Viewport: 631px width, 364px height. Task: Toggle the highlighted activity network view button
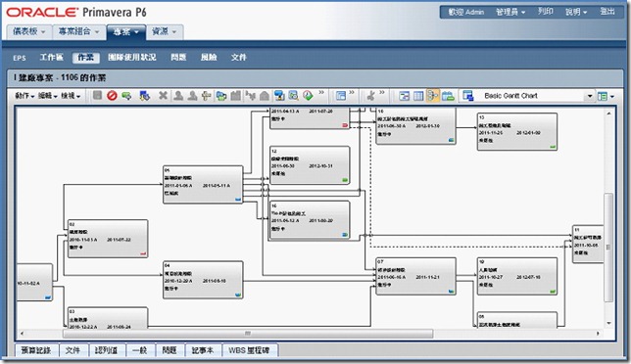pos(433,96)
